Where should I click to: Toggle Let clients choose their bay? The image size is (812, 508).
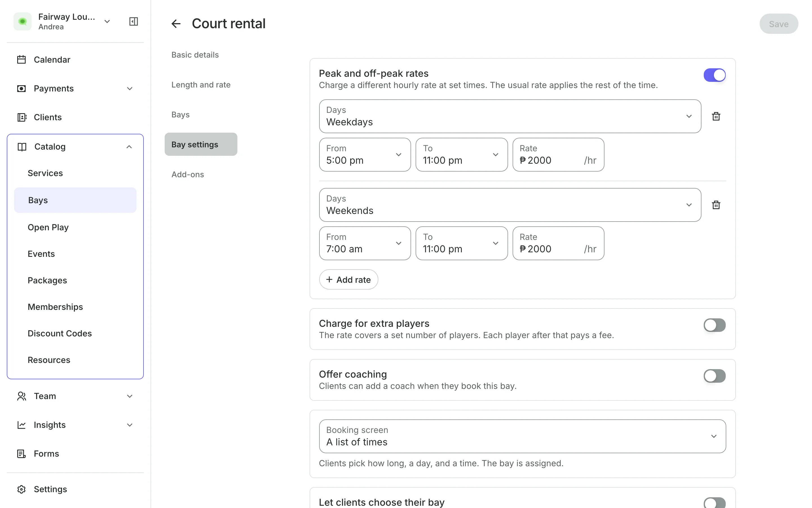[714, 503]
